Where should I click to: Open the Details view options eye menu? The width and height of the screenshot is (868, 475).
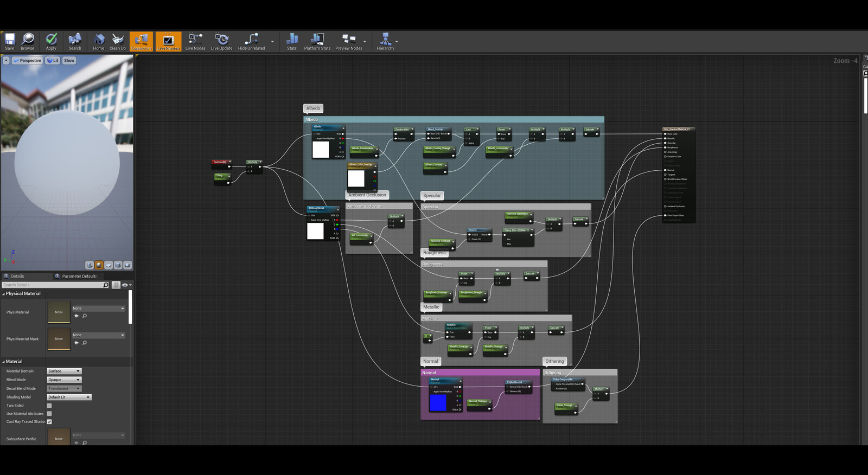coord(126,285)
